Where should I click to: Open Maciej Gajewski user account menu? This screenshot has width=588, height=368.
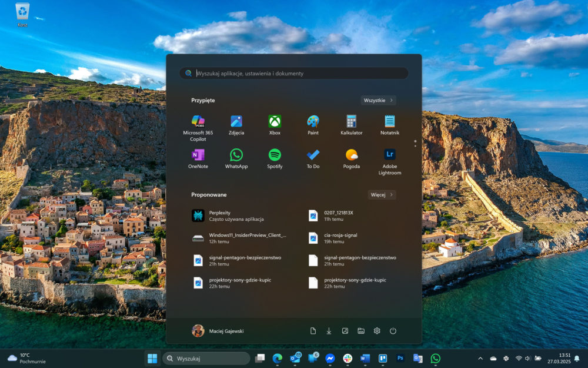(218, 331)
